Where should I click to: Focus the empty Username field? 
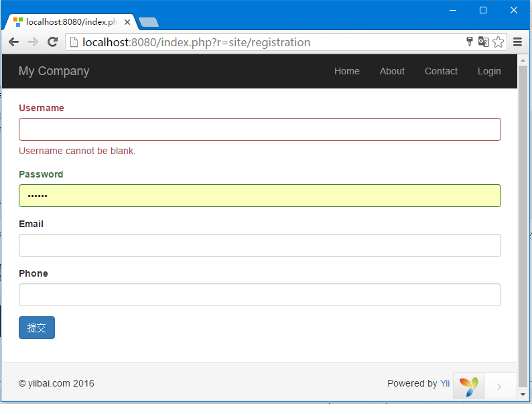[x=260, y=129]
